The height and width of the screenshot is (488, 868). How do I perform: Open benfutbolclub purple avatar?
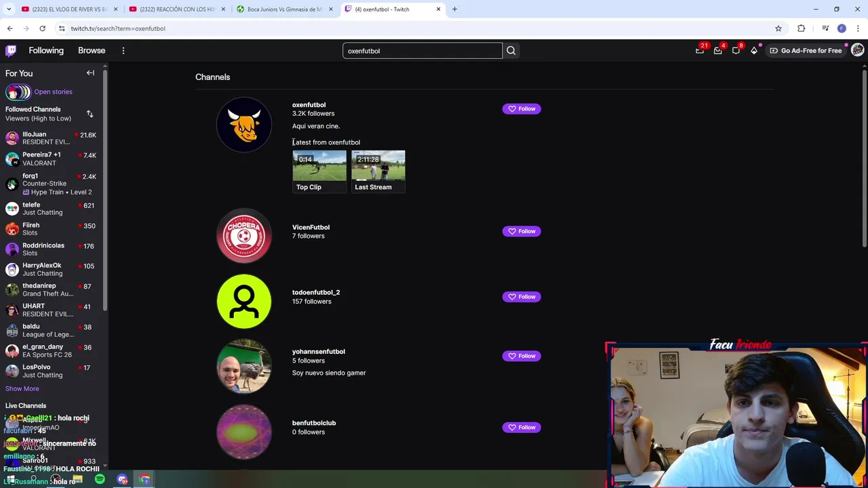tap(244, 432)
